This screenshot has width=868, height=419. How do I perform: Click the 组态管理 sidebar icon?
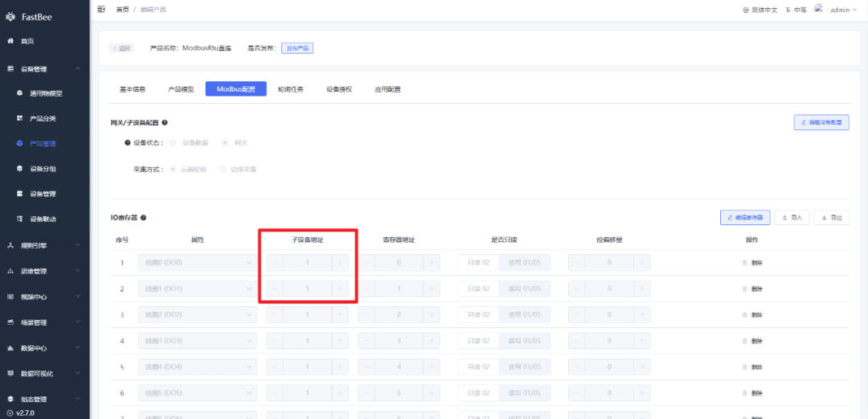[x=10, y=399]
